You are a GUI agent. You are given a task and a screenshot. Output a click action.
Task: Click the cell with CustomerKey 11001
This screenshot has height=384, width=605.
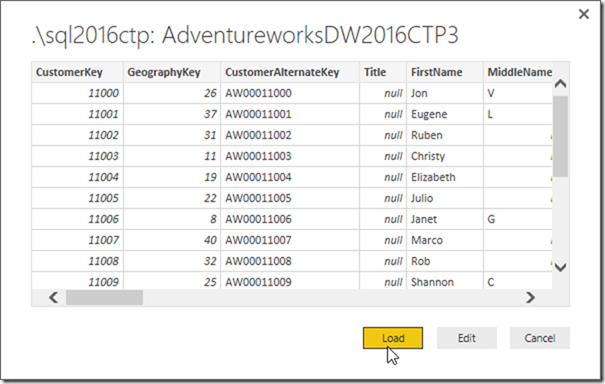(x=78, y=114)
